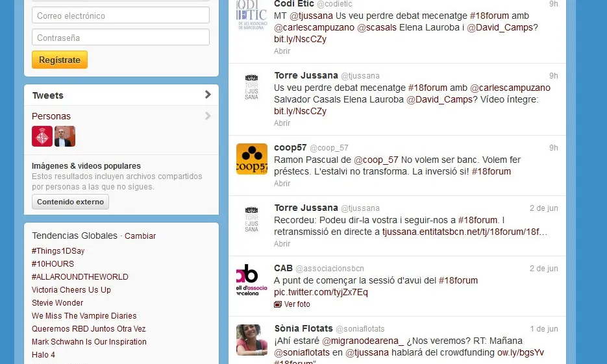The width and height of the screenshot is (607, 364).
Task: Select the Stevie Wonder trend
Action: coord(58,303)
